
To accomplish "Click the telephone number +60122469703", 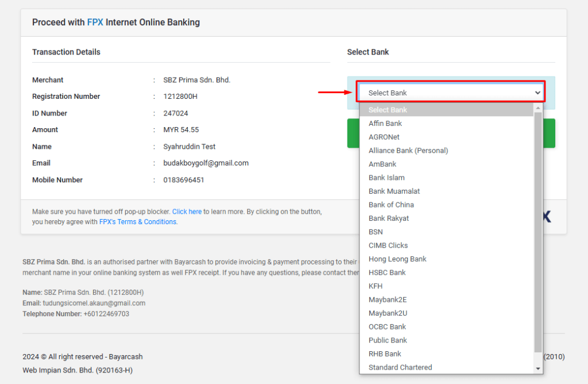I will pyautogui.click(x=106, y=314).
